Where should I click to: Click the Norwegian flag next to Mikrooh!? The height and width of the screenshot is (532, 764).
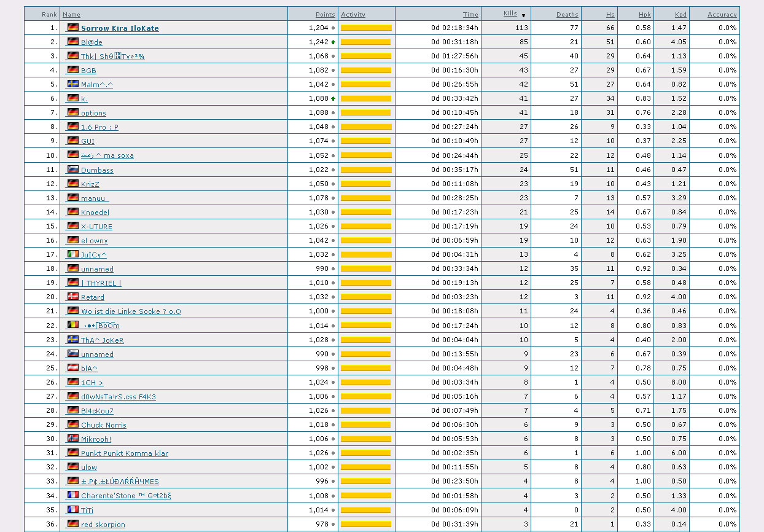pyautogui.click(x=73, y=439)
